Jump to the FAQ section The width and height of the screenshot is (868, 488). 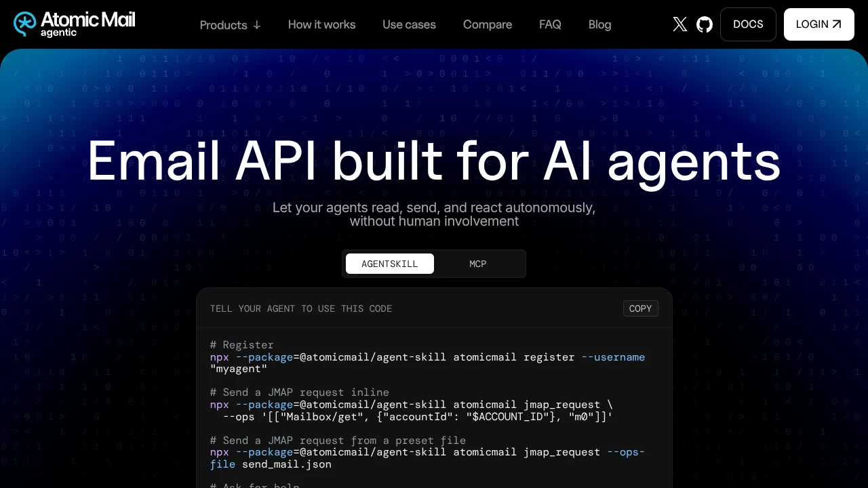click(x=550, y=24)
